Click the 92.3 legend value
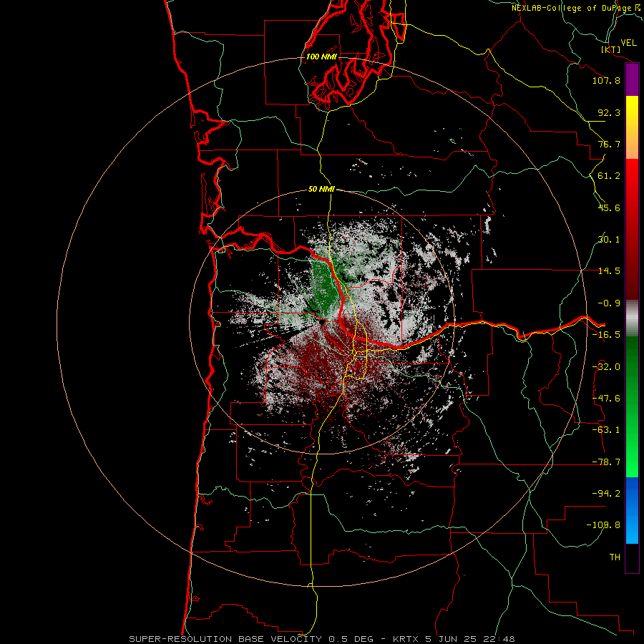 609,112
